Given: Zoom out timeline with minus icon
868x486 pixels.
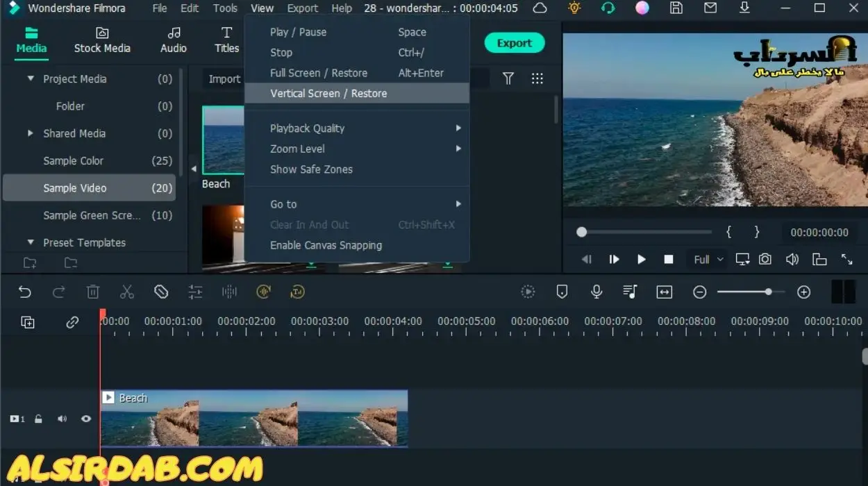Looking at the screenshot, I should click(700, 292).
